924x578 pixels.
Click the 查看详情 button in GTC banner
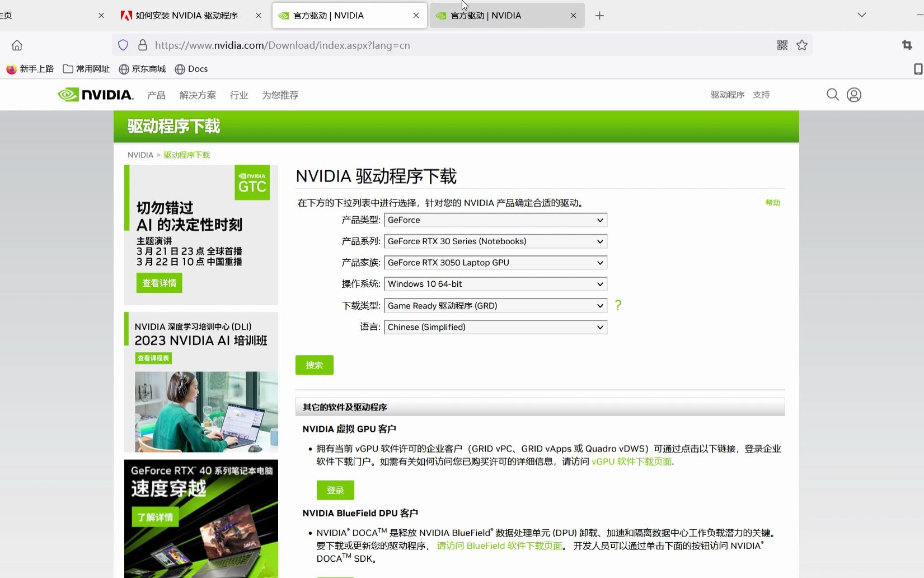[159, 283]
